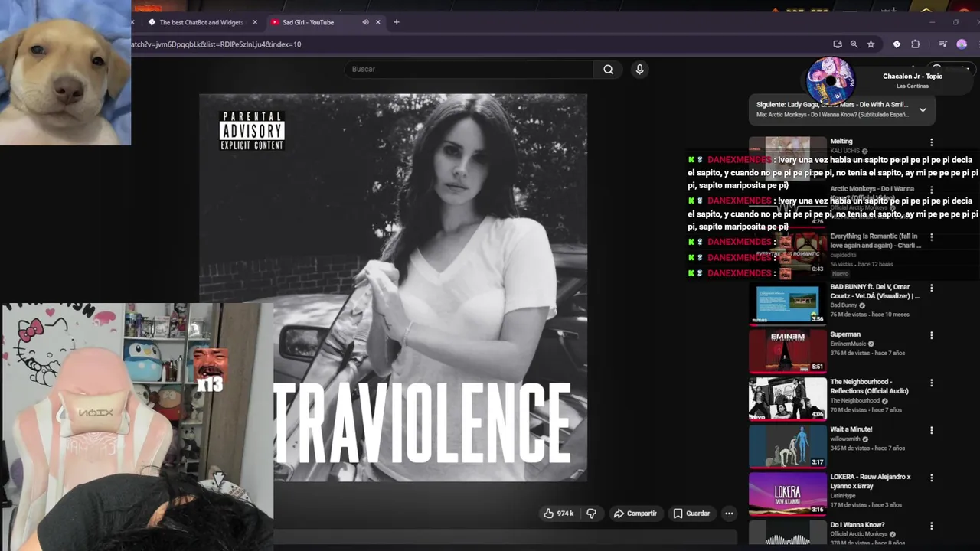Screen dimensions: 980x551
Task: Open options menu for Reflections video
Action: coord(931,383)
